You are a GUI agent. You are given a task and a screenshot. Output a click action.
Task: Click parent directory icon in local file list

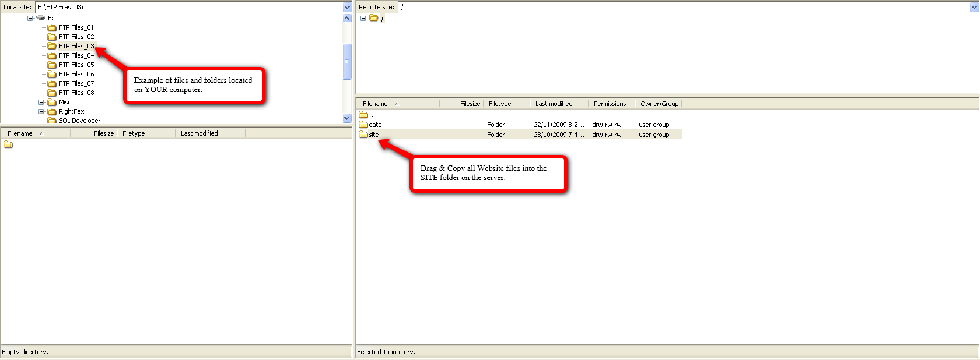[x=8, y=144]
